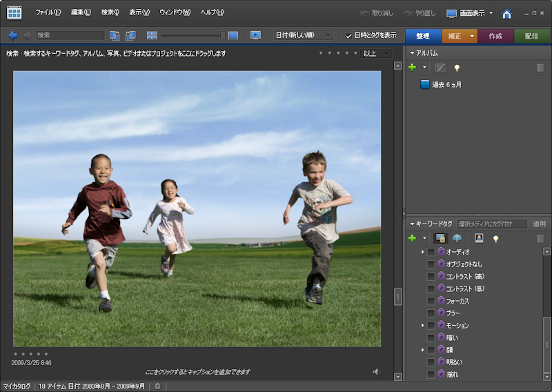Toggle the 日時とタグを表示 checkbox
This screenshot has height=392, width=552.
tap(348, 36)
